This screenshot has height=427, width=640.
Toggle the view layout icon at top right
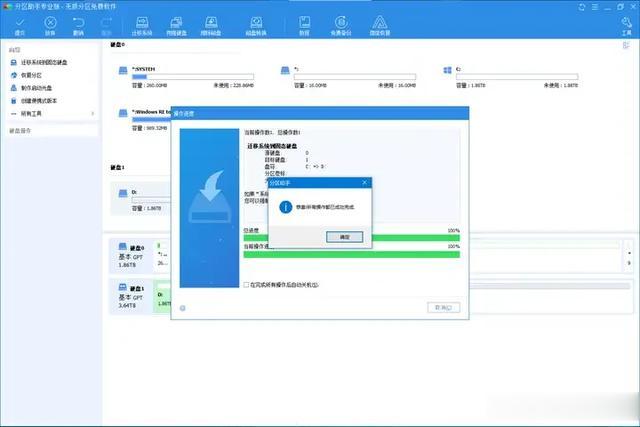pos(626,45)
